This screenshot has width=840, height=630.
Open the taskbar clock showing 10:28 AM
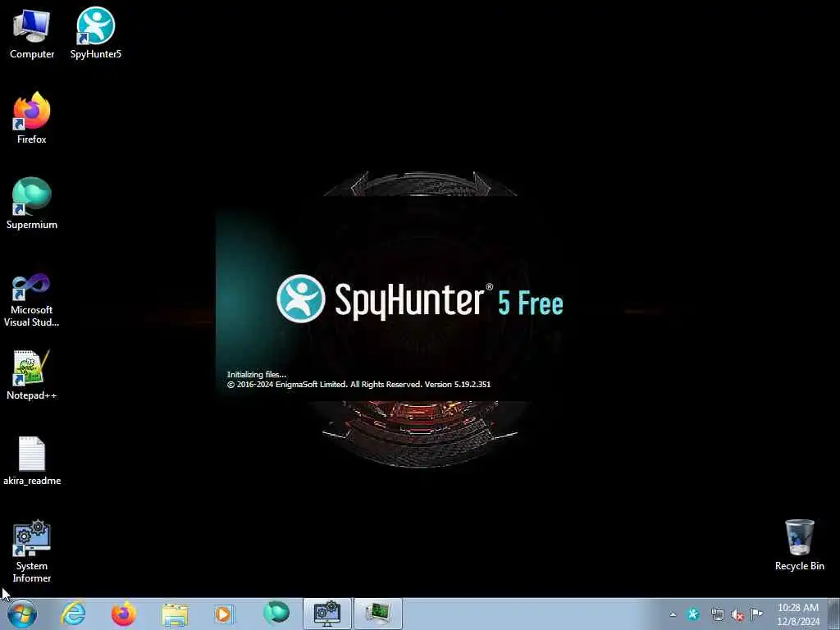coord(798,614)
